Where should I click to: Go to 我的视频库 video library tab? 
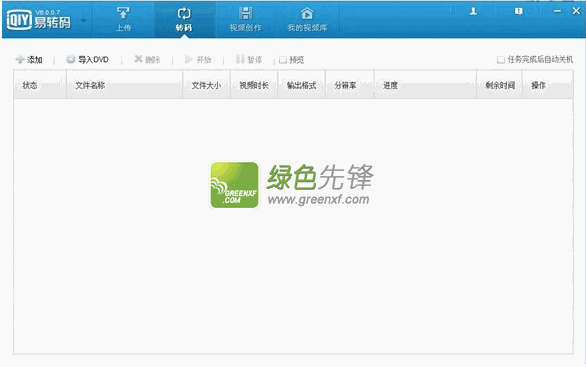307,19
